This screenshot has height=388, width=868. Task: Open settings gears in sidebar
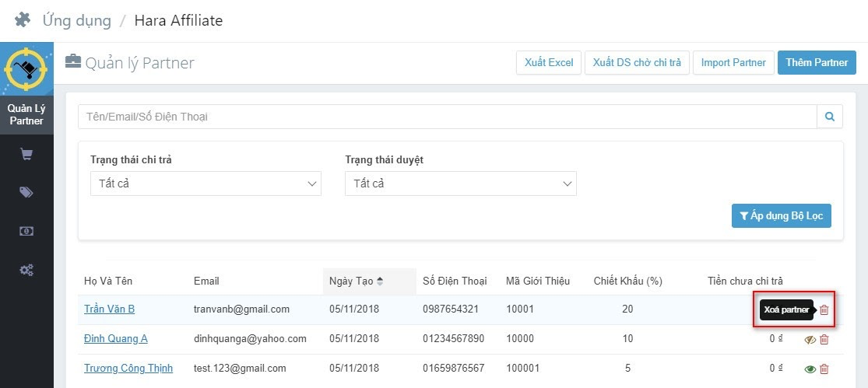(26, 270)
